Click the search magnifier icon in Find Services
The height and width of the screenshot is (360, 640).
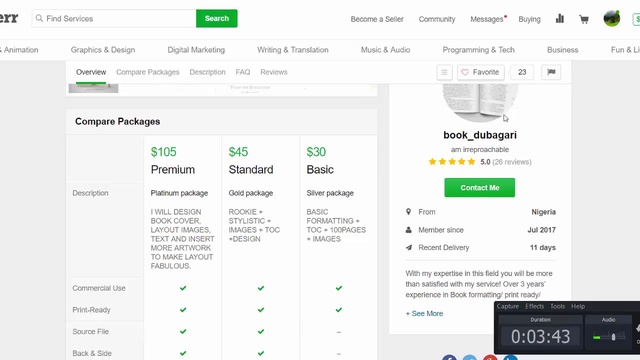point(39,18)
